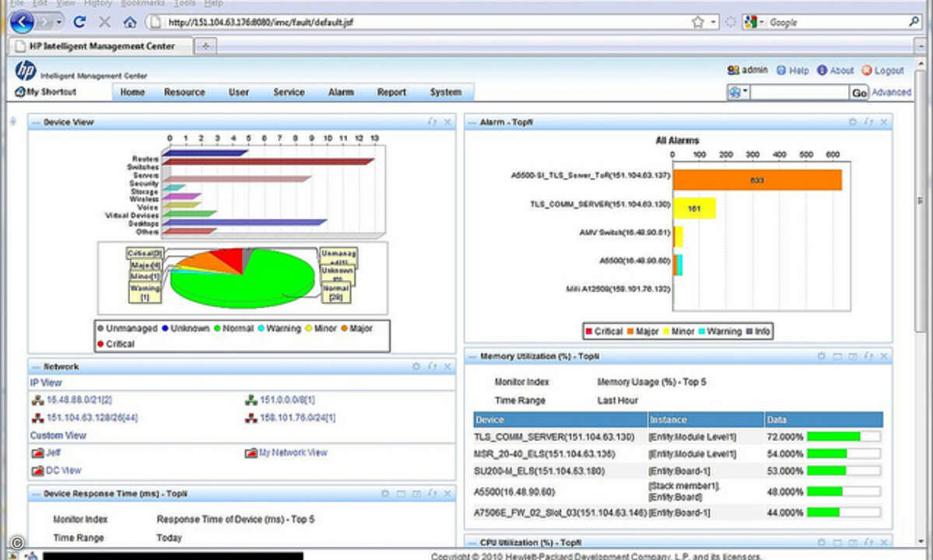Open a new browser tab with plus icon

click(x=205, y=46)
